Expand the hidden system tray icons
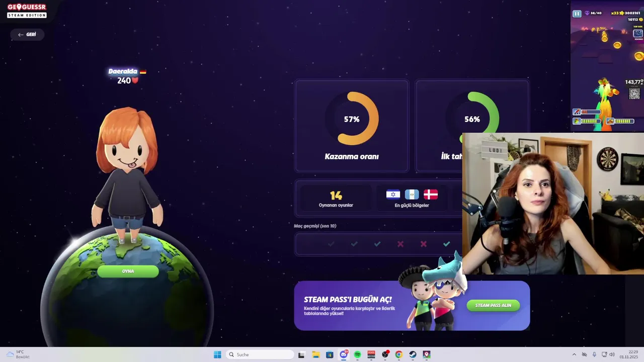Image resolution: width=644 pixels, height=362 pixels. (574, 354)
